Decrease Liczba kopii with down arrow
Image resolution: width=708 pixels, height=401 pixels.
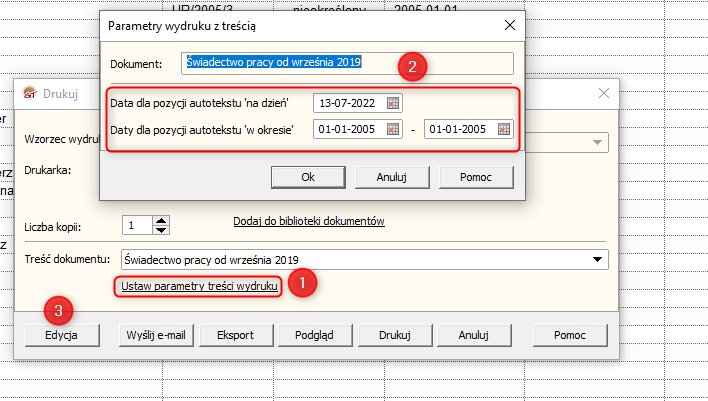coord(161,230)
